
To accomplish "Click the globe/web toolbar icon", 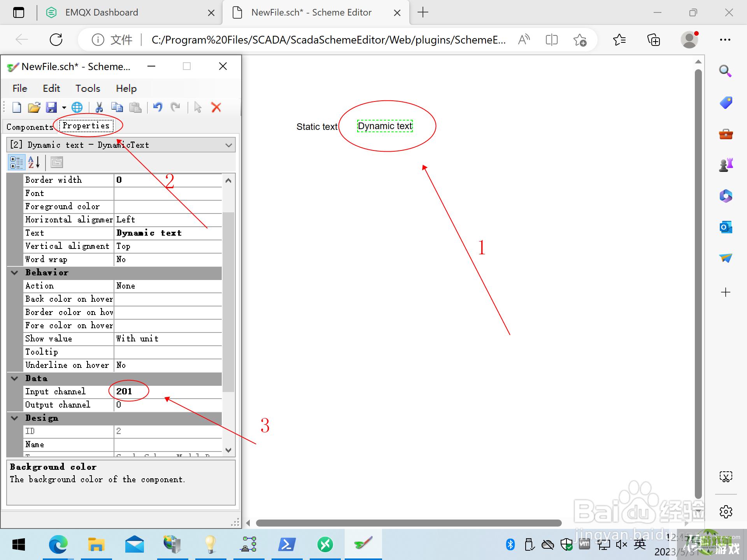I will pos(78,107).
